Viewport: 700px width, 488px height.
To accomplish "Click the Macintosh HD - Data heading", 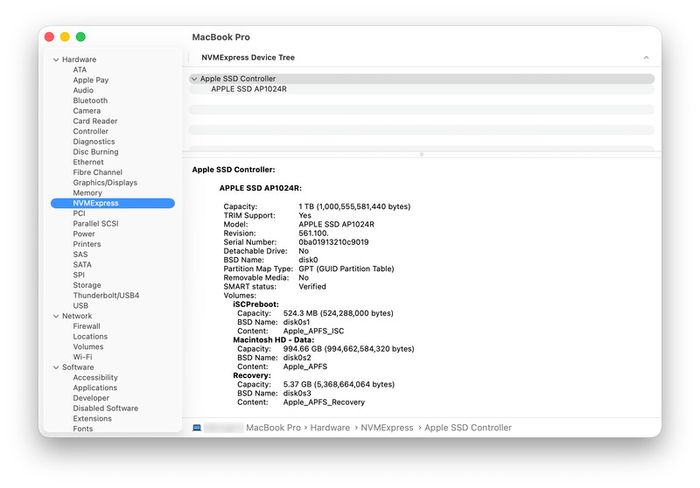I will pos(274,340).
